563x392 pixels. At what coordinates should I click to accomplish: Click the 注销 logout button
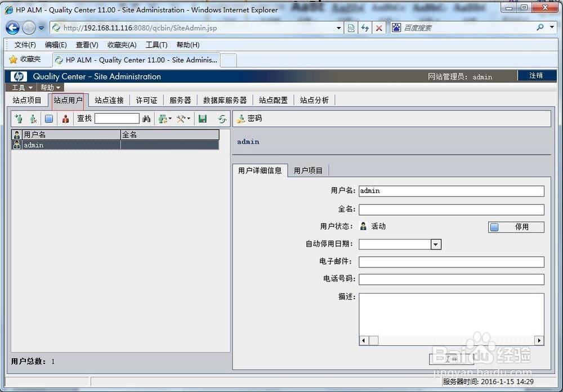(x=537, y=75)
